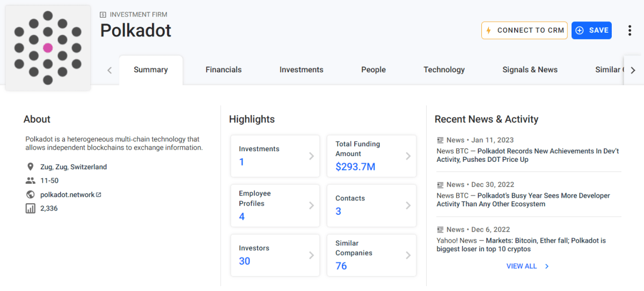Click the rank bar chart icon
644x291 pixels.
tap(31, 208)
